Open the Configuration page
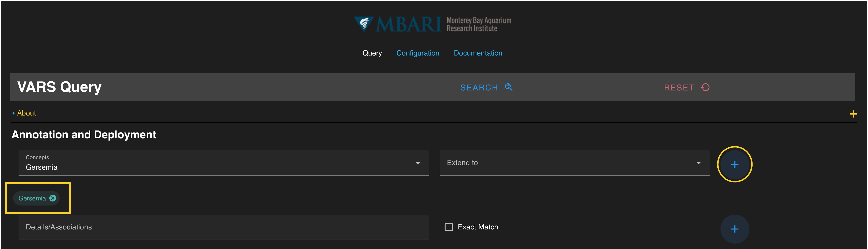The width and height of the screenshot is (868, 249). (x=418, y=53)
